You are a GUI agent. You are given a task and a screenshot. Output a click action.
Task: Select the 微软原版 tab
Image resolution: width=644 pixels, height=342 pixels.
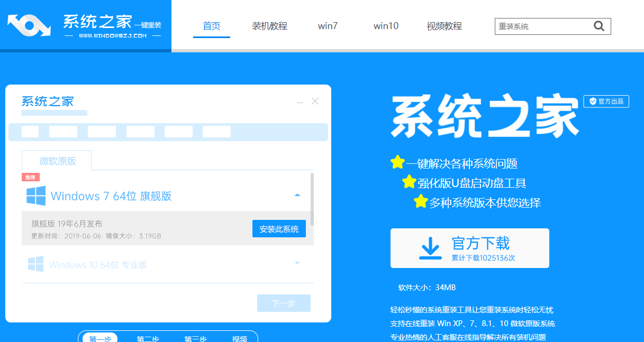[56, 160]
